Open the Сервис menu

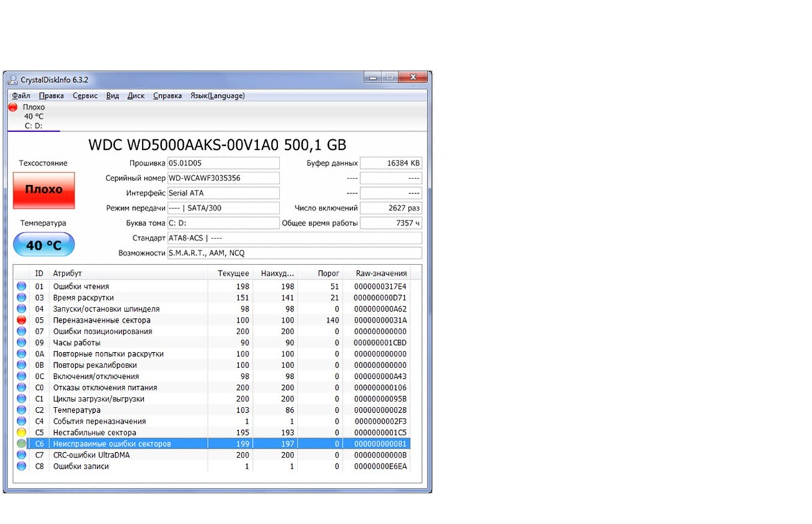point(85,96)
